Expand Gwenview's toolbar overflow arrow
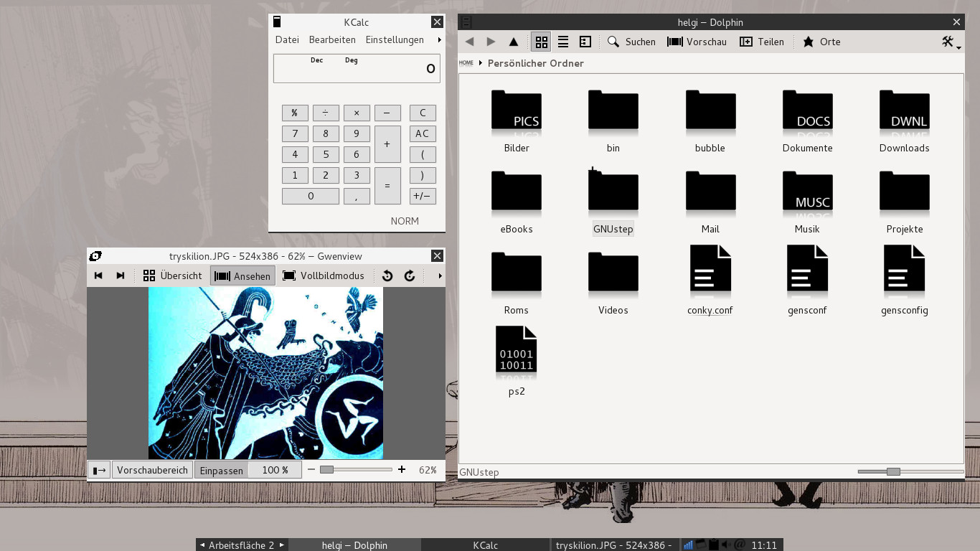Screen dimensions: 980x551 pos(440,275)
